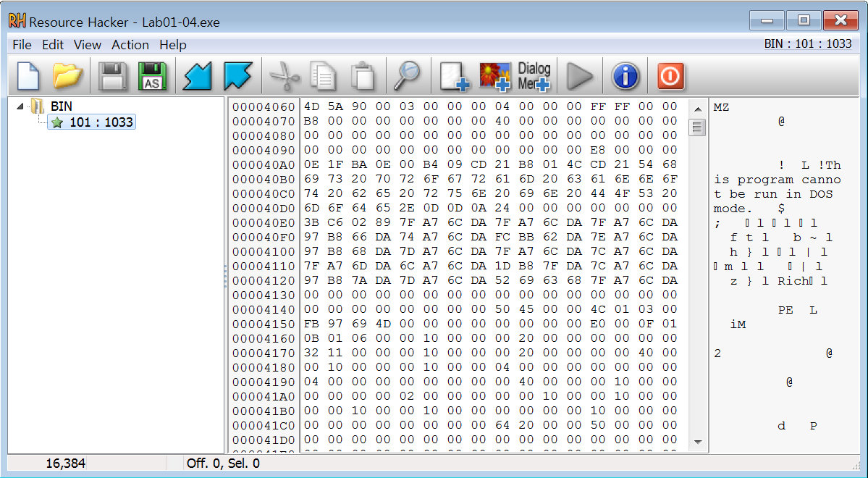Screen dimensions: 868x478
Task: Open a file with the folder icon
Action: pyautogui.click(x=67, y=76)
